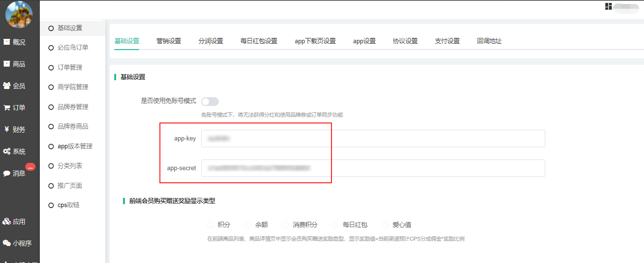This screenshot has width=644, height=263.
Task: Open the 系统 gears icon
Action: [7, 151]
